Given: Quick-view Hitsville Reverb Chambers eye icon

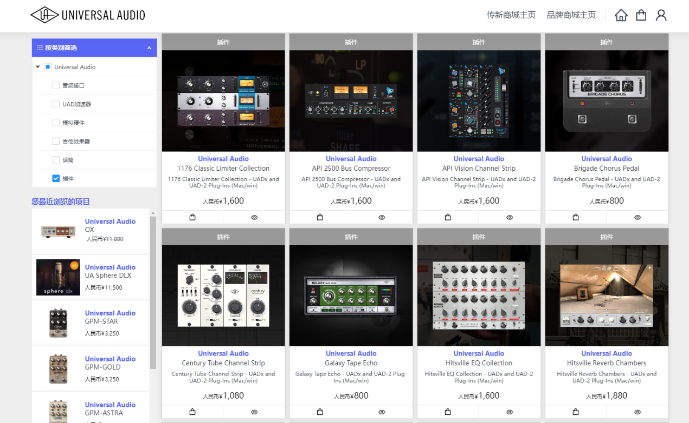Looking at the screenshot, I should [638, 412].
